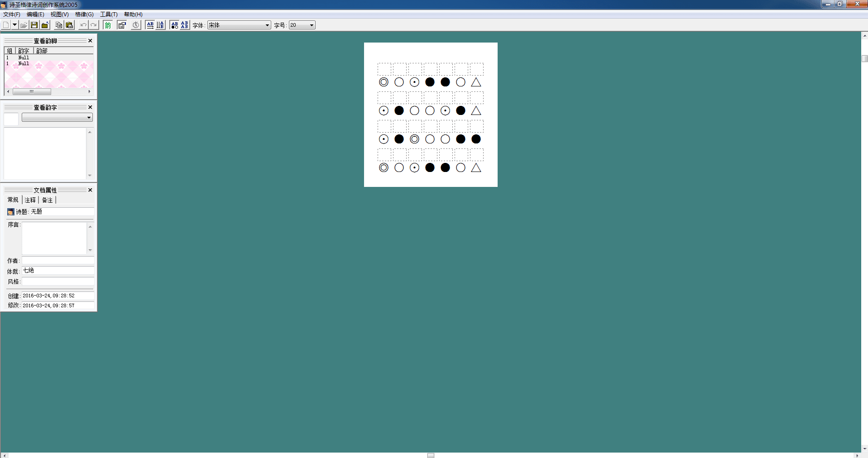Open the 工具(T) menu

pyautogui.click(x=109, y=14)
